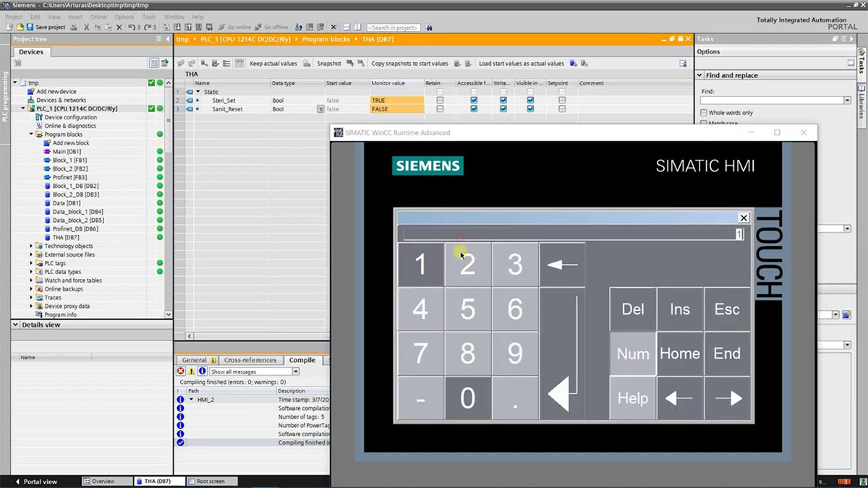Toggle Retain checkbox for Steri_Set
Viewport: 868px width, 488px height.
[440, 100]
